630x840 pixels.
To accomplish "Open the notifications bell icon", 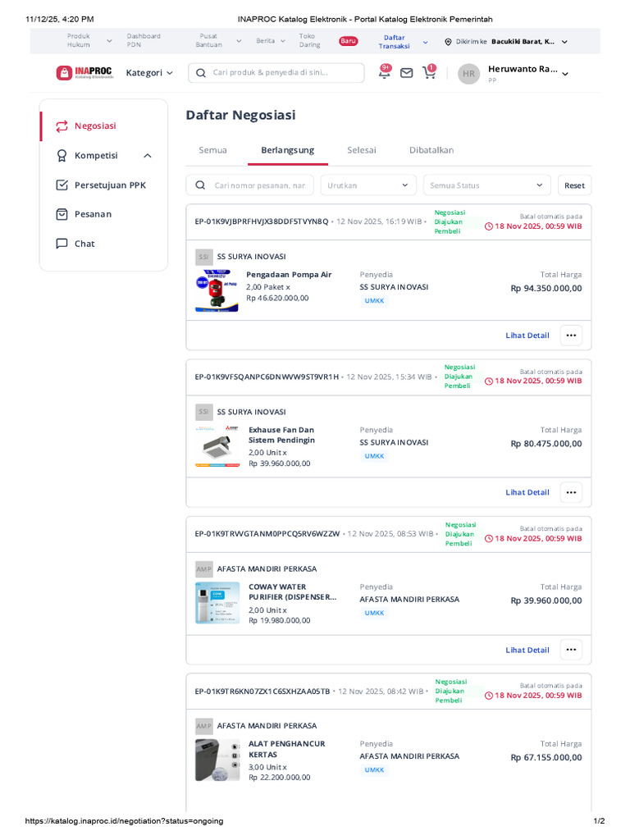I will click(x=385, y=72).
